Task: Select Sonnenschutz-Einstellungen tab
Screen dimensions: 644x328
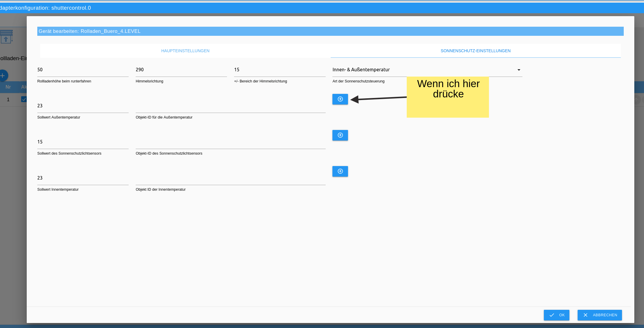Action: click(x=475, y=51)
